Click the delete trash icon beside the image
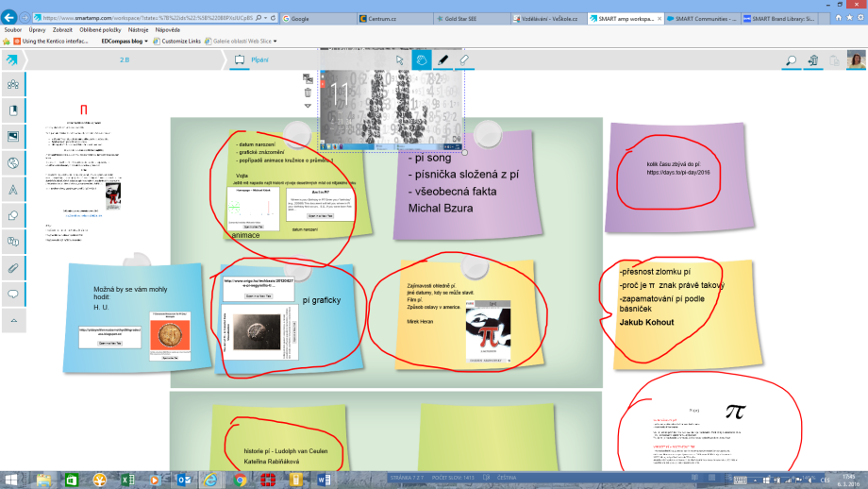 [x=308, y=93]
